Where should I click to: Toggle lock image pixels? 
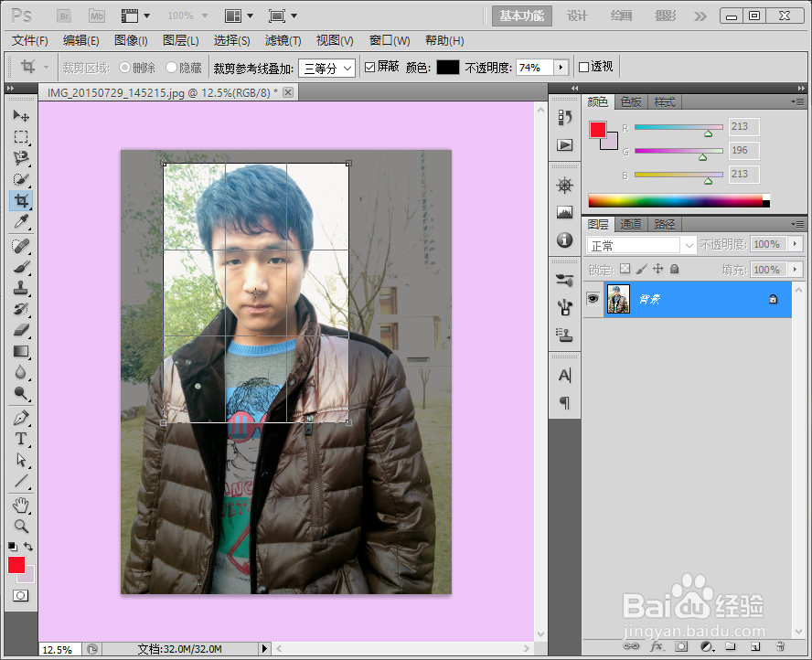click(x=642, y=269)
